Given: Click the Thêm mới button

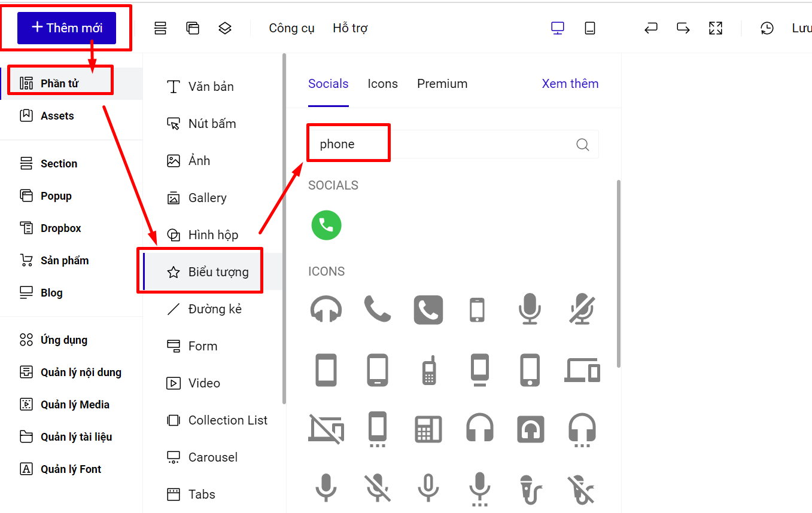Looking at the screenshot, I should pyautogui.click(x=66, y=28).
